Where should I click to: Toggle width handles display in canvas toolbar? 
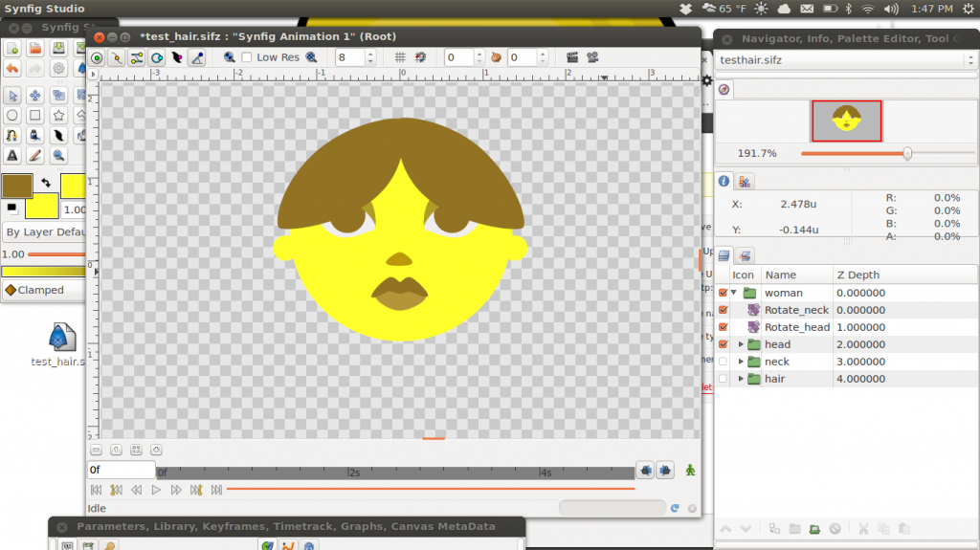click(x=177, y=58)
